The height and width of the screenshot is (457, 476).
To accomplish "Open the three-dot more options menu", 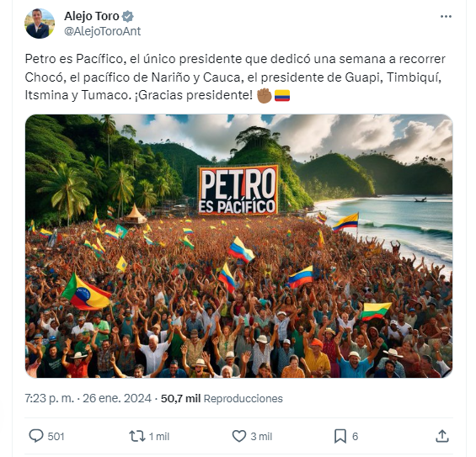I will [x=446, y=17].
